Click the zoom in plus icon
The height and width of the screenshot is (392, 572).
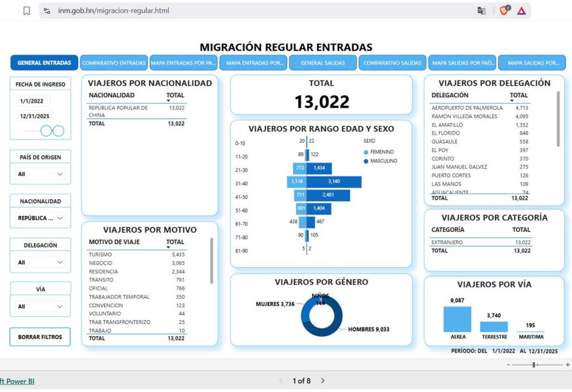pyautogui.click(x=568, y=364)
